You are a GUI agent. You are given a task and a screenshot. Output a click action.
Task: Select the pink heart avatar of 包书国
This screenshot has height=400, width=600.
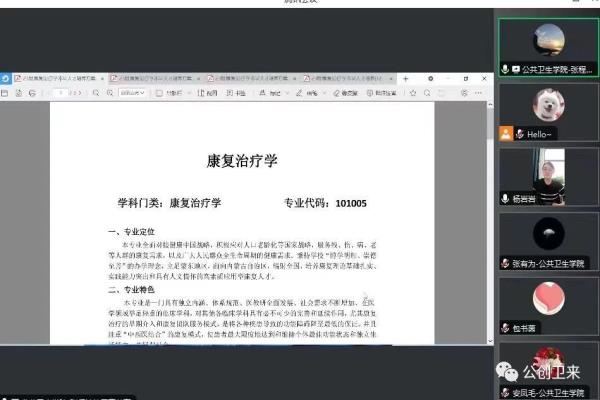pos(546,297)
